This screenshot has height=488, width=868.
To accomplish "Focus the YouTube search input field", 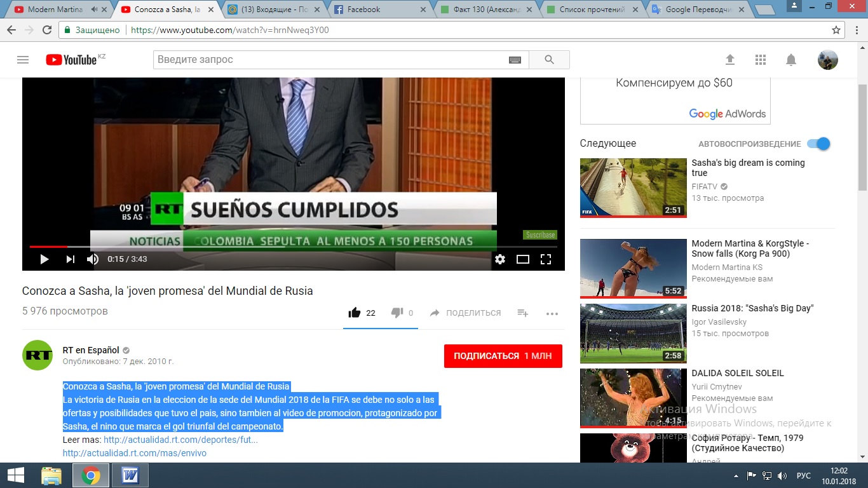I will (x=329, y=60).
